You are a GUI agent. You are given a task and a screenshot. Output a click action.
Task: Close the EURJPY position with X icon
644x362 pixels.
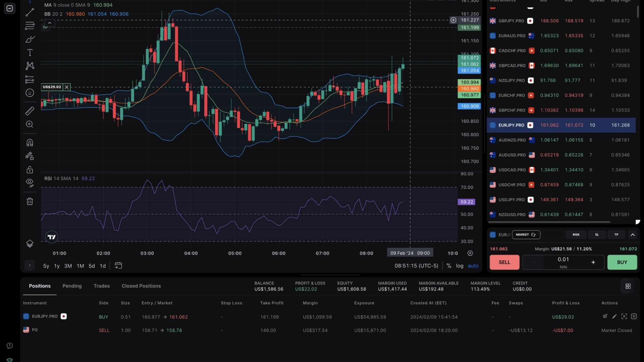pyautogui.click(x=634, y=316)
